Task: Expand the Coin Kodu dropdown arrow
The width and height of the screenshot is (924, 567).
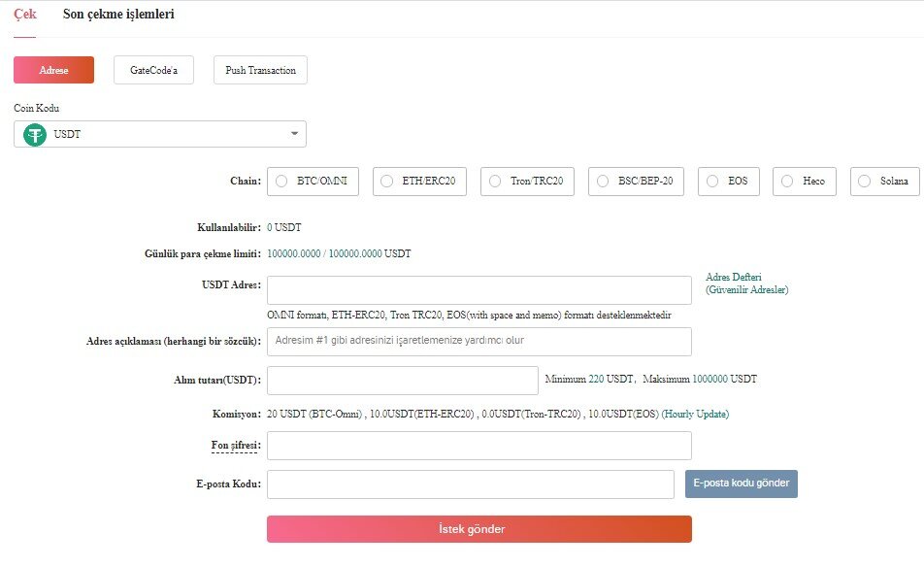Action: click(x=294, y=134)
